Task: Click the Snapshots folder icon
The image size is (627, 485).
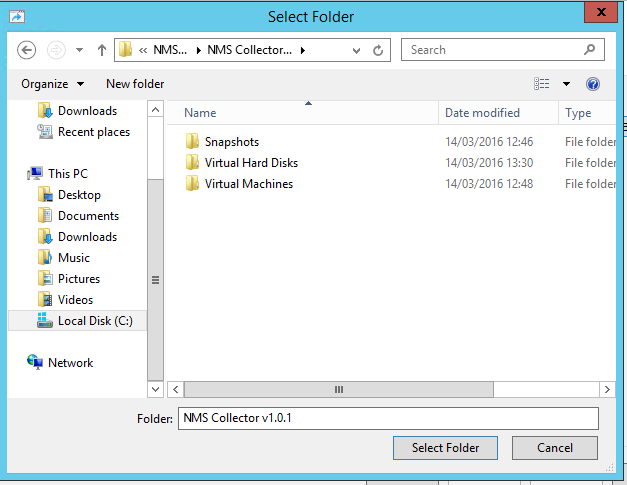Action: pyautogui.click(x=192, y=141)
